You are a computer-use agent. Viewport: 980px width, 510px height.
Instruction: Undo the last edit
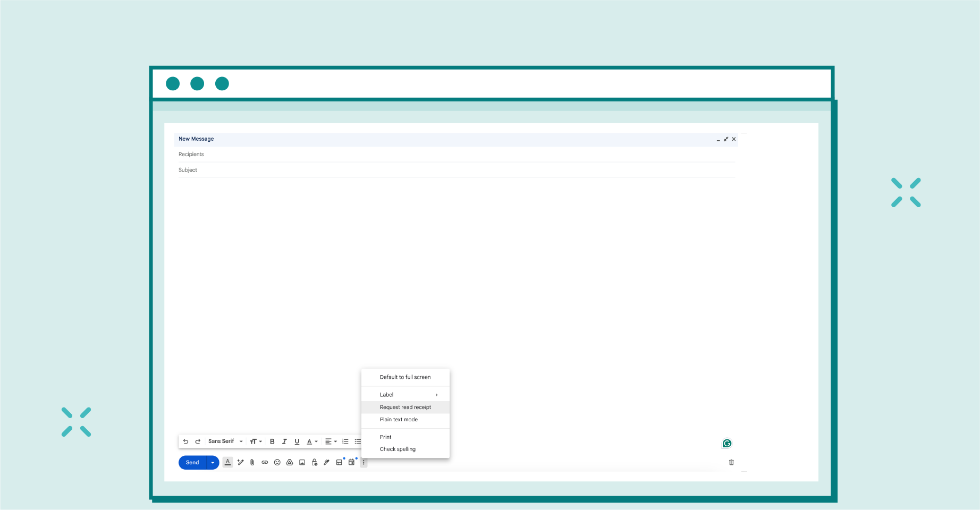click(185, 441)
